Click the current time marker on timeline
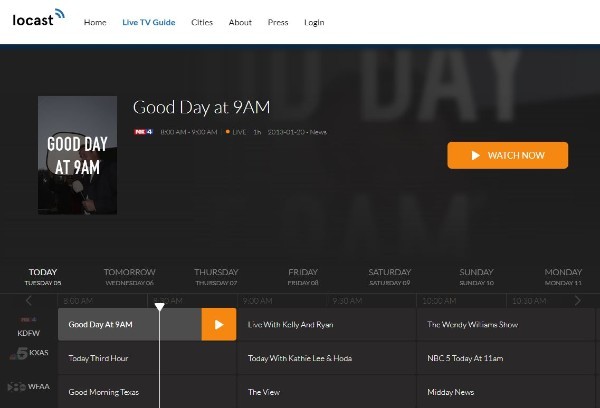The image size is (600, 408). coord(160,306)
